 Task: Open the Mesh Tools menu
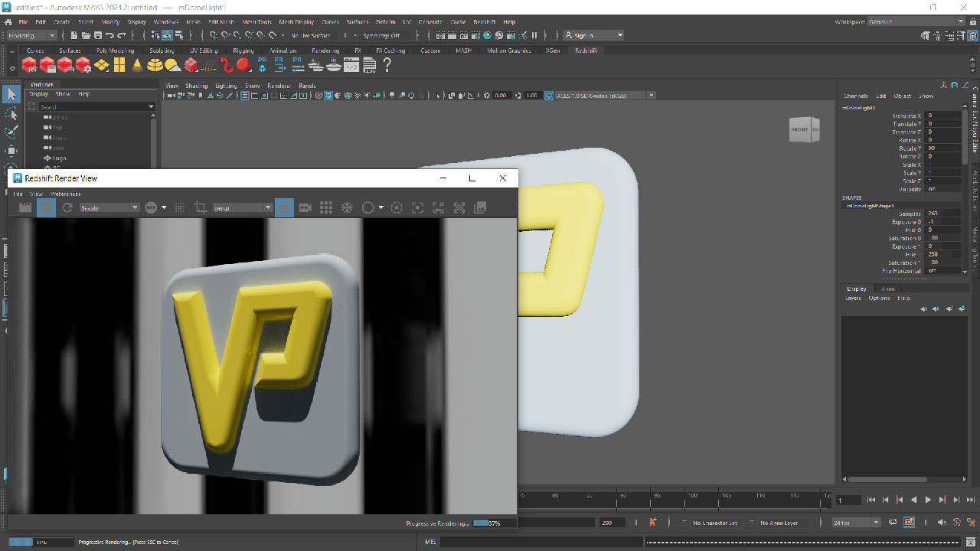pos(256,22)
